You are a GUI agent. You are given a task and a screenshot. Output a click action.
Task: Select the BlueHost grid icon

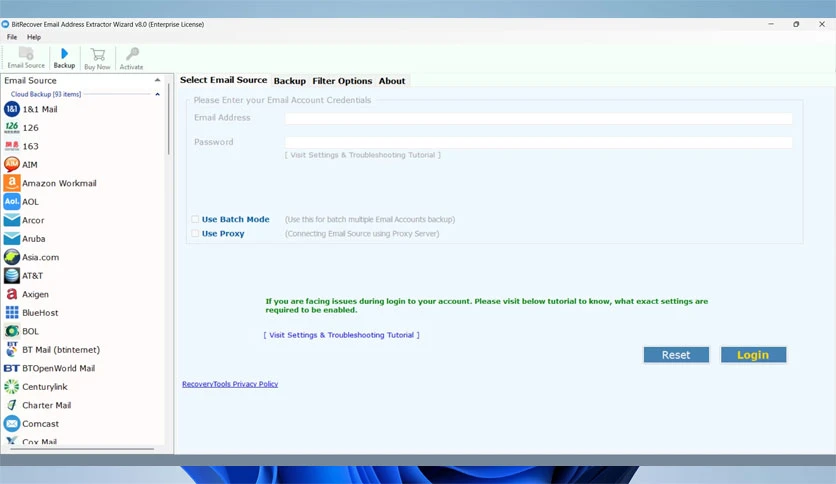12,312
